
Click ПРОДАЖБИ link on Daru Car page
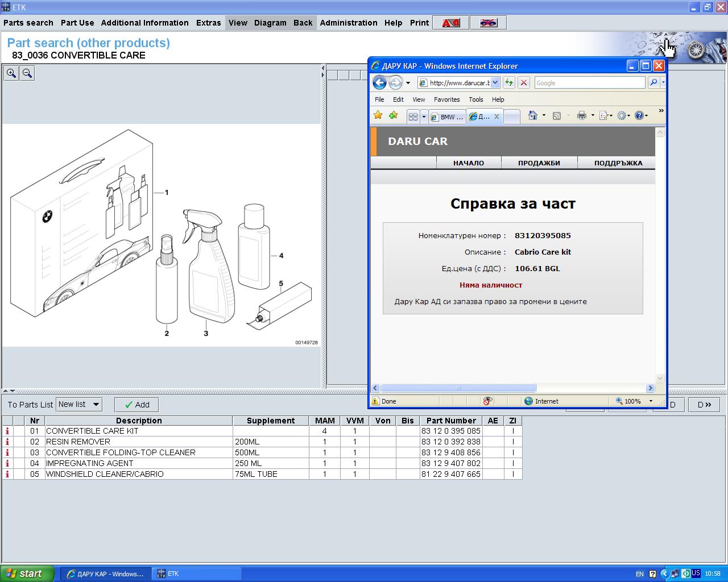point(539,163)
